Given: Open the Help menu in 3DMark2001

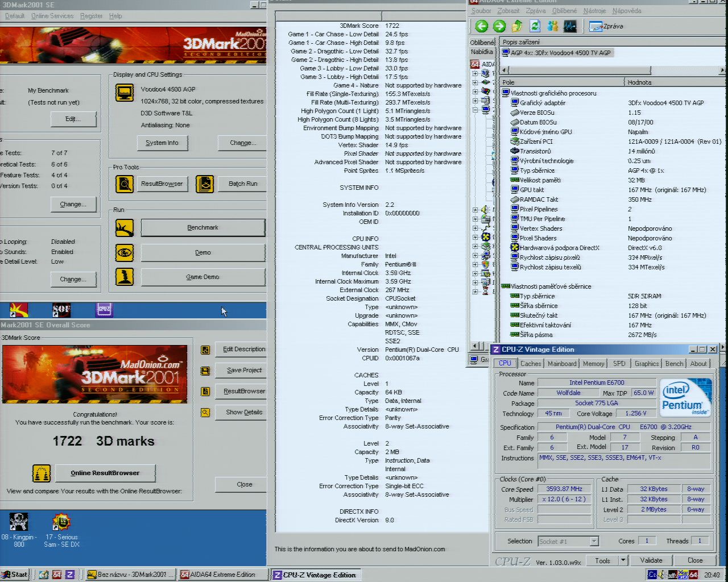Looking at the screenshot, I should coord(115,16).
